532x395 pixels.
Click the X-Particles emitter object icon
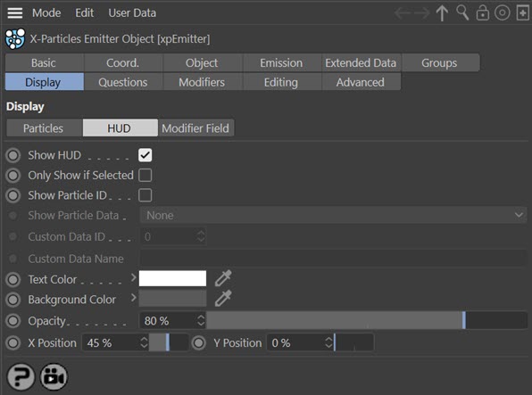coord(15,38)
